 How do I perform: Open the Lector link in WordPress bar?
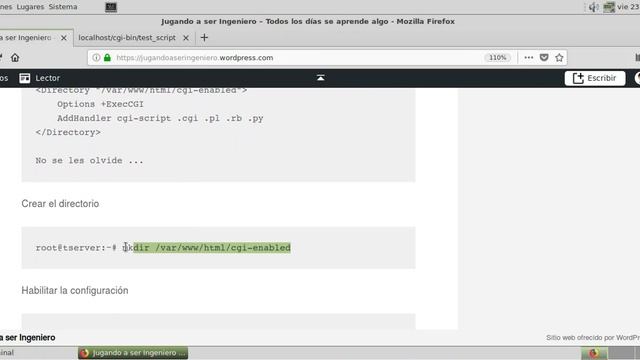pyautogui.click(x=47, y=78)
